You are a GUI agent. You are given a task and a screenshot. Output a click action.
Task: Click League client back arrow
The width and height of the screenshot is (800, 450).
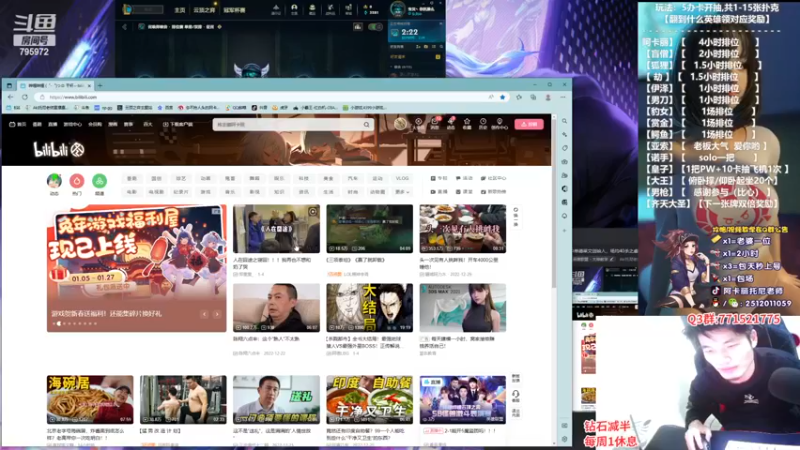tap(124, 27)
